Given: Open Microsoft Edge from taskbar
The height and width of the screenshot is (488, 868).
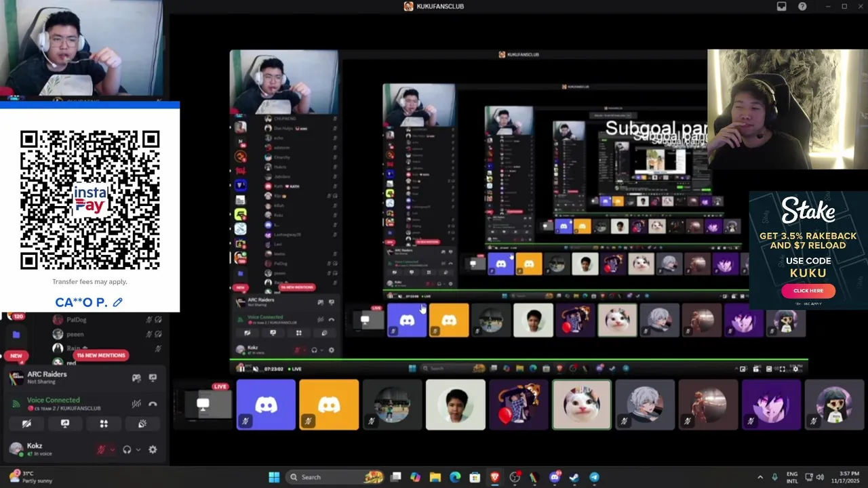Looking at the screenshot, I should coord(455,477).
